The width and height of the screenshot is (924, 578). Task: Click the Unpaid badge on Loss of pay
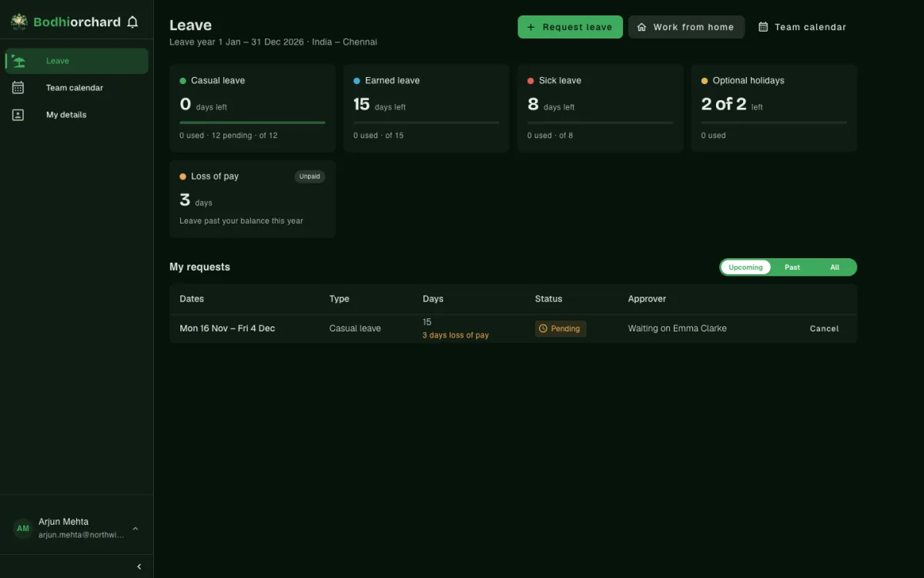coord(310,176)
